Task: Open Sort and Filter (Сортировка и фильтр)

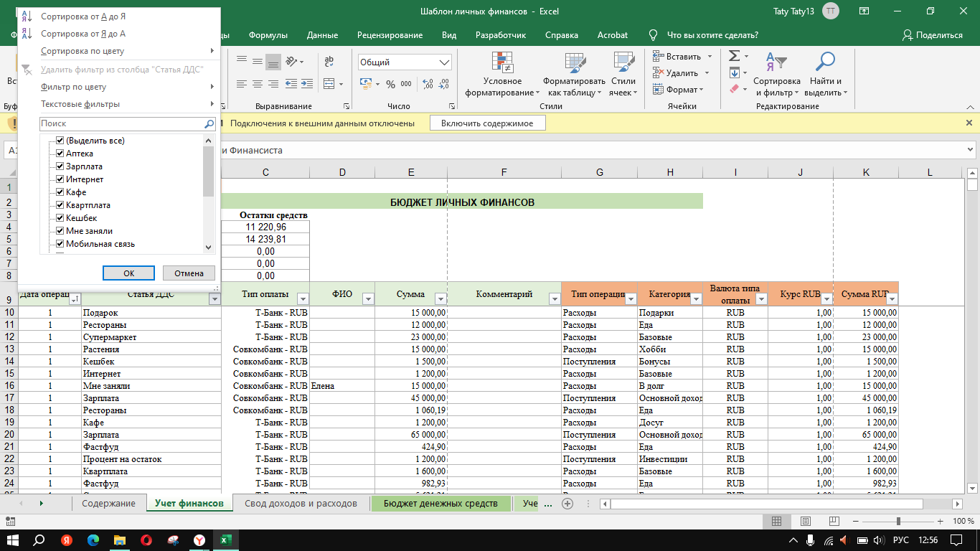Action: tap(777, 75)
